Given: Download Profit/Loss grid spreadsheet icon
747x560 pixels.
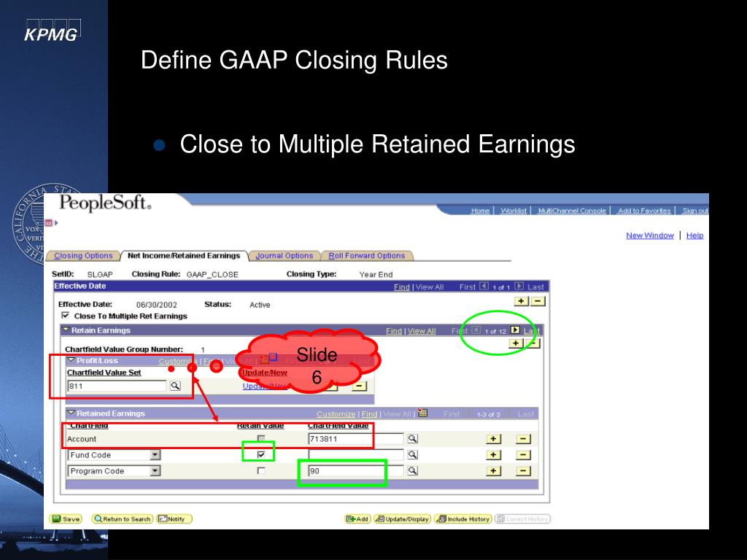Looking at the screenshot, I should [x=265, y=359].
